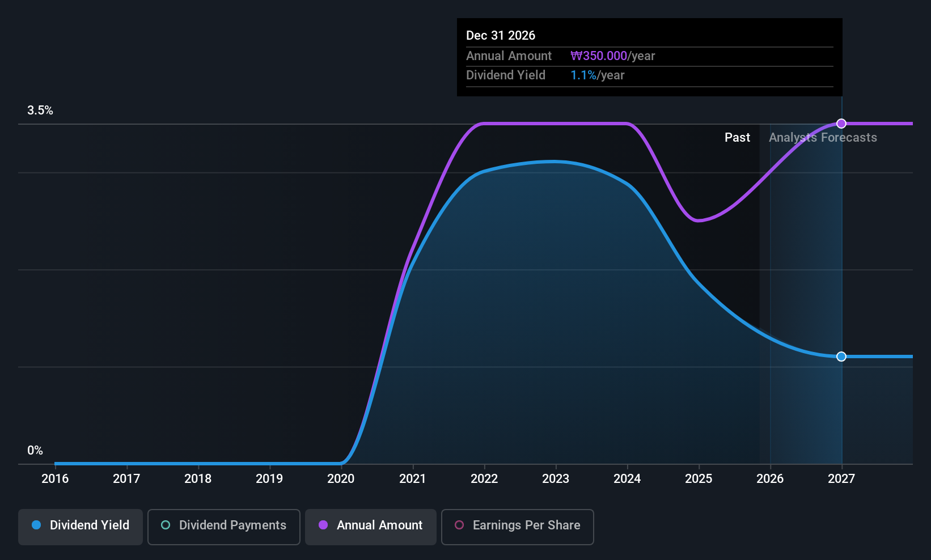Click the Dec 31 2026 tooltip date
Screen dimensions: 931x560
[501, 36]
